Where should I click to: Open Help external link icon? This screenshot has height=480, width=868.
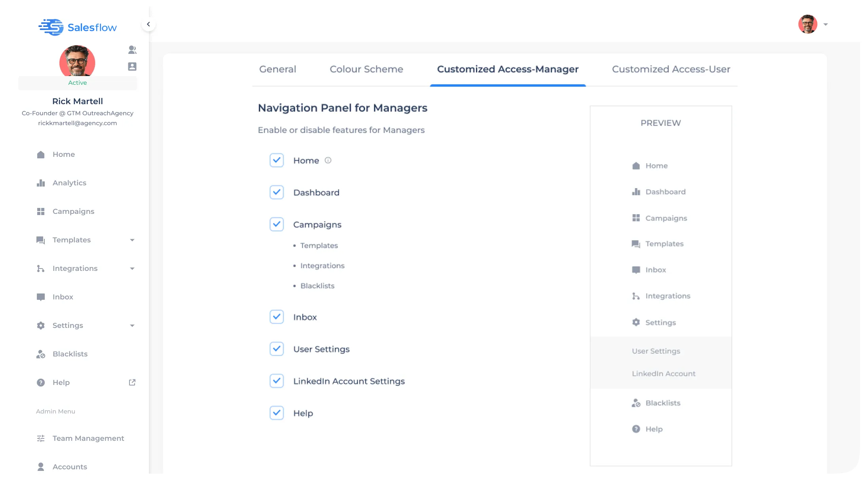click(x=132, y=382)
